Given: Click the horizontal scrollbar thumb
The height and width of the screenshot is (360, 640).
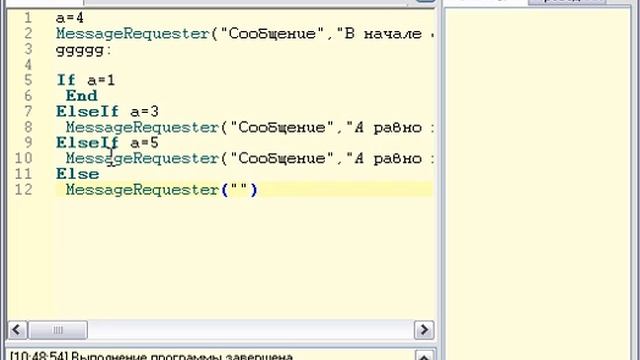Looking at the screenshot, I should click(x=58, y=330).
